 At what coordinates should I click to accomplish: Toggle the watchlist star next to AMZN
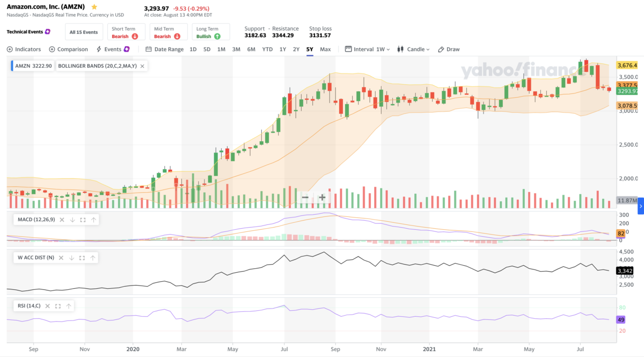tap(94, 7)
